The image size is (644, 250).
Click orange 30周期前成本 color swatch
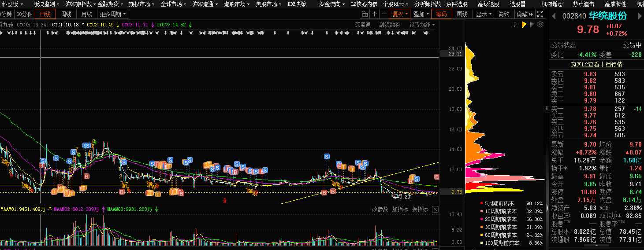(481, 227)
